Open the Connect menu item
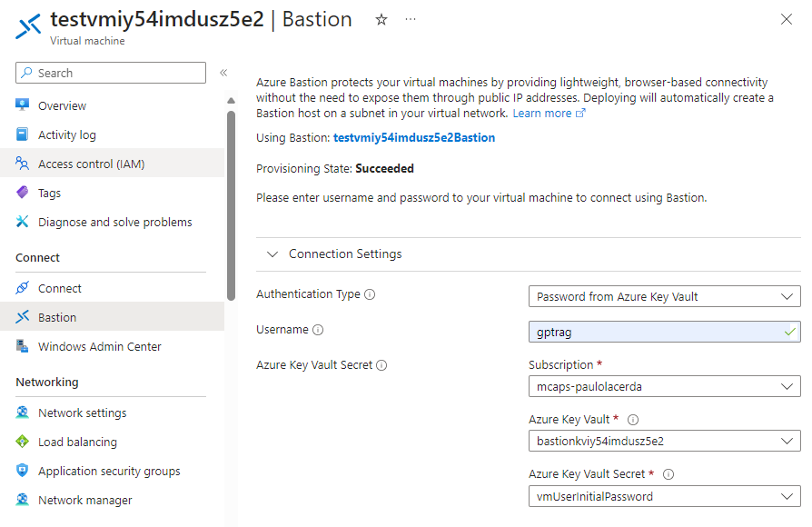Screen dimensions: 812x527 (x=112, y=288)
